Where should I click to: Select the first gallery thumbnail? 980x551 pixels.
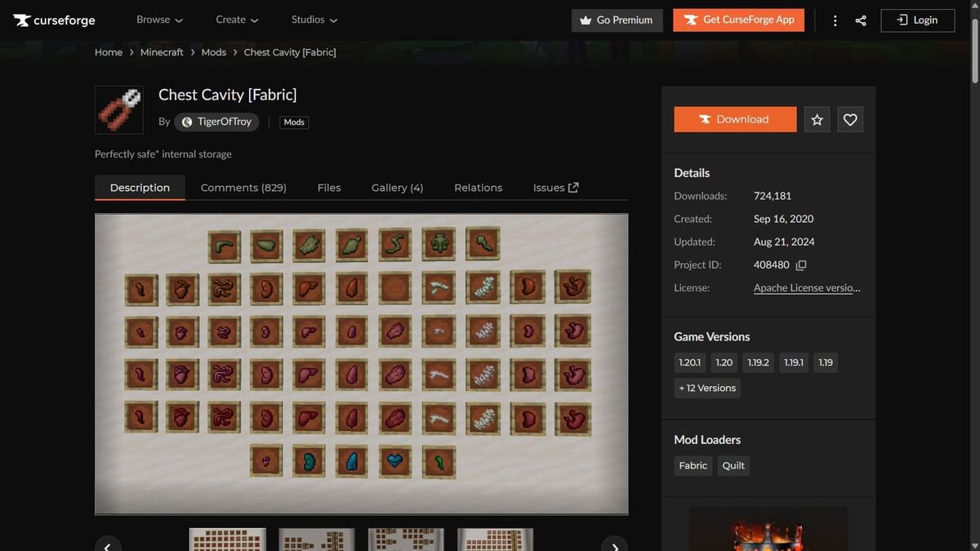(226, 540)
